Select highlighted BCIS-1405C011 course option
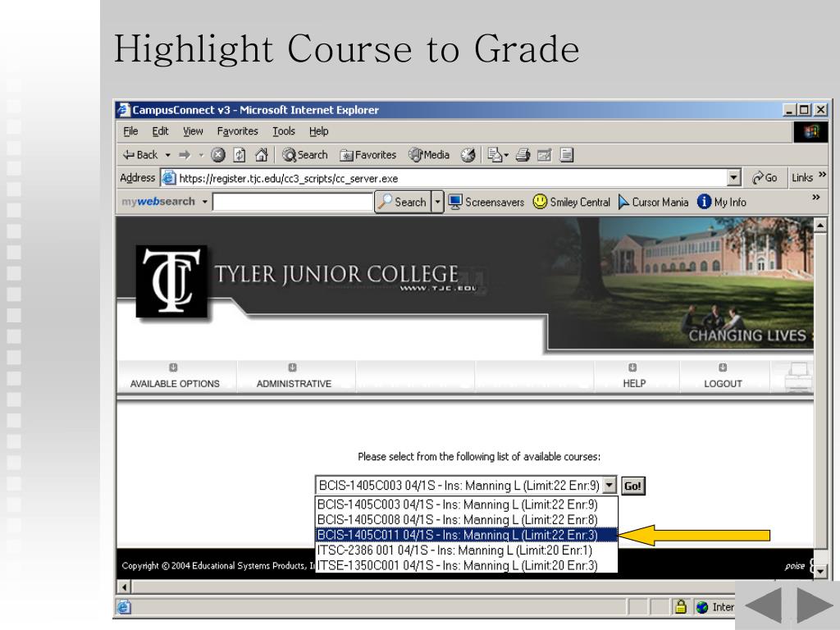This screenshot has width=840, height=630. click(466, 535)
